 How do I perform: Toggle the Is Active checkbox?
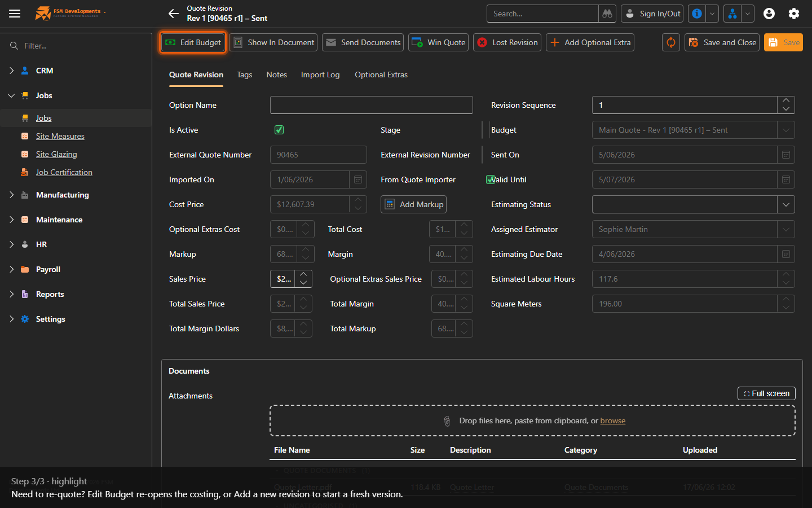point(279,130)
